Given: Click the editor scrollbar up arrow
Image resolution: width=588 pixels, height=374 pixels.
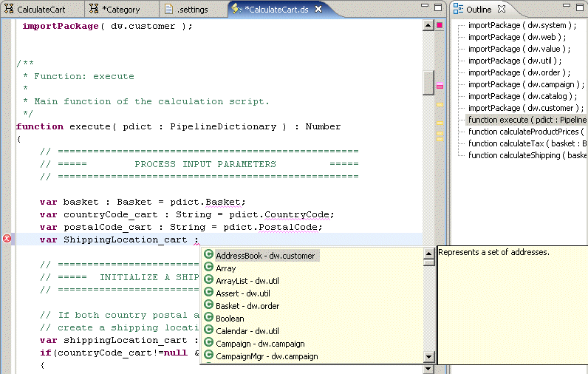Looking at the screenshot, I should 428,25.
